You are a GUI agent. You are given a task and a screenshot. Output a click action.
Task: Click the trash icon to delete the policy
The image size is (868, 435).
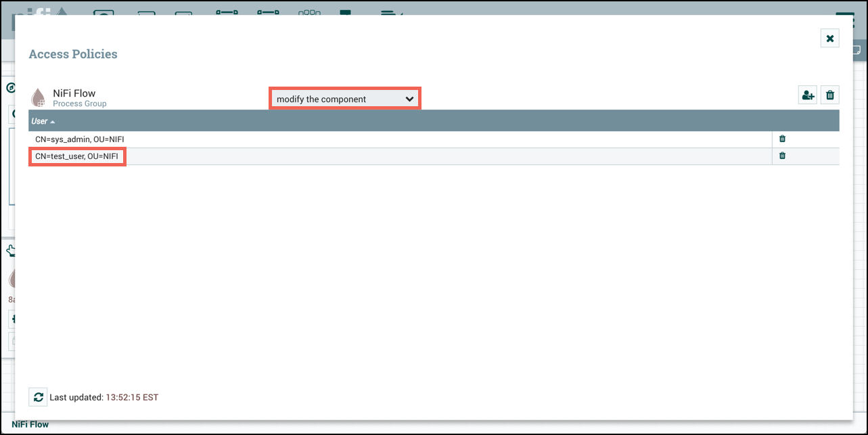click(829, 95)
